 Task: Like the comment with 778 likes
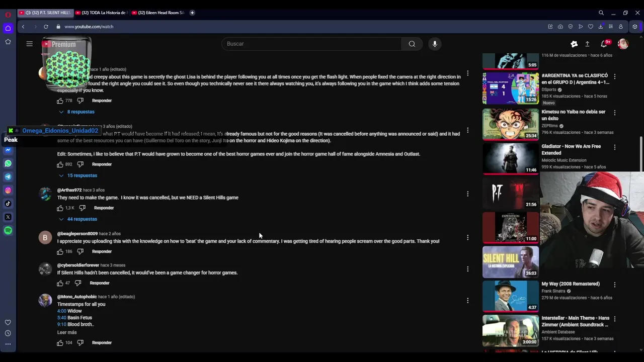click(x=60, y=101)
